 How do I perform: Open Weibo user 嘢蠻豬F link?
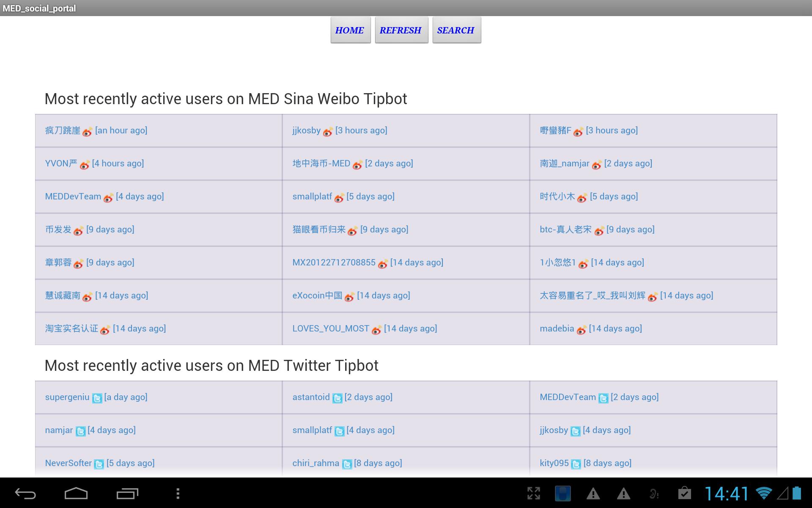(555, 130)
